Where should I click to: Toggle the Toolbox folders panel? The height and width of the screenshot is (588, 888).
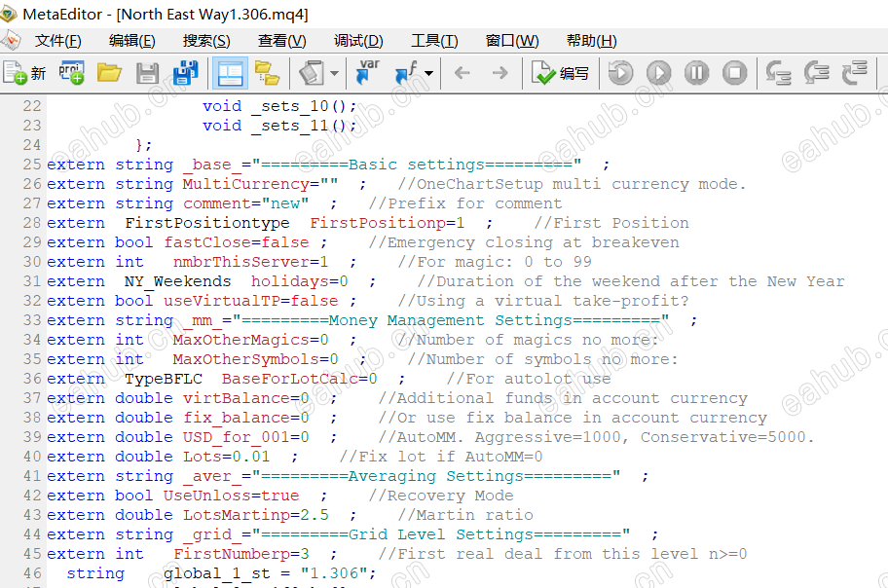point(268,73)
